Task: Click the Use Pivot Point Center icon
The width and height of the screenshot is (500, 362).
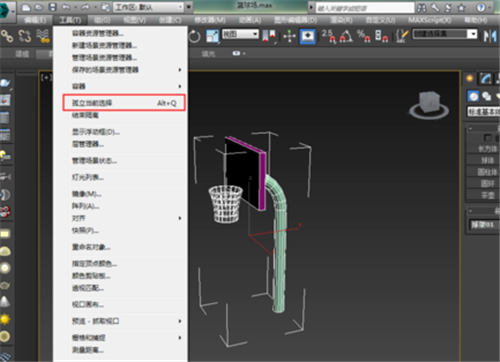Action: [269, 36]
